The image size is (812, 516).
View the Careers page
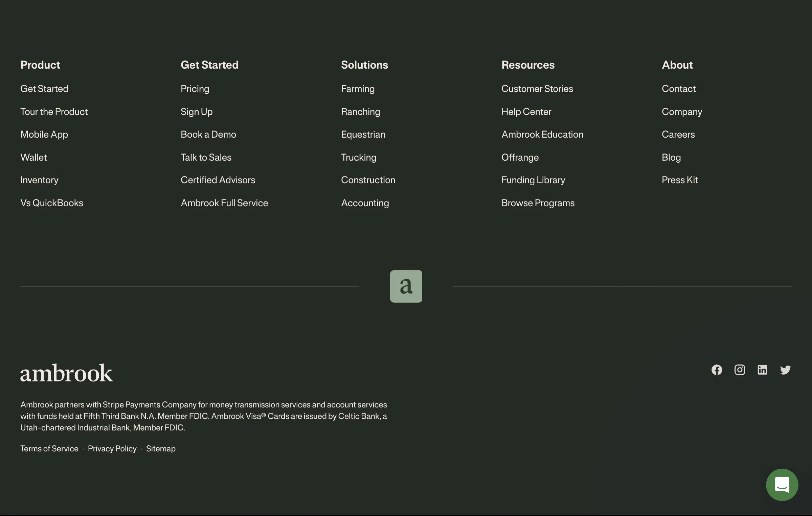pos(678,134)
